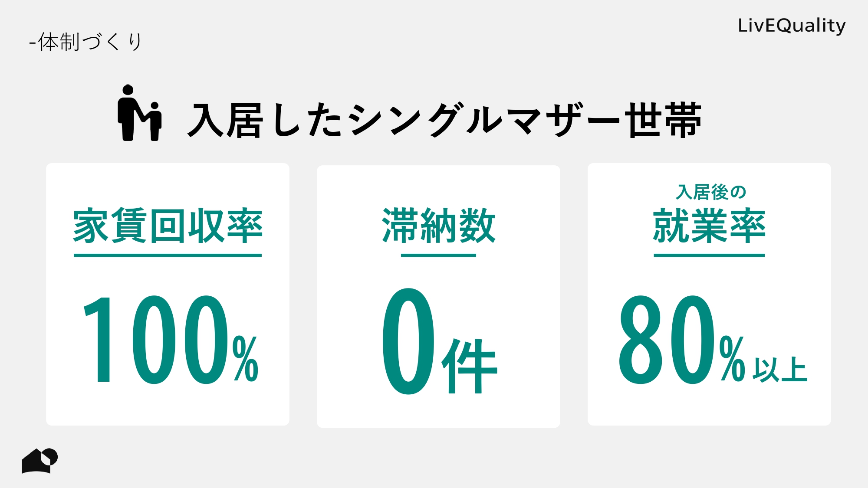This screenshot has height=488, width=868.
Task: Click the percent sign after 100
Action: coord(246,359)
